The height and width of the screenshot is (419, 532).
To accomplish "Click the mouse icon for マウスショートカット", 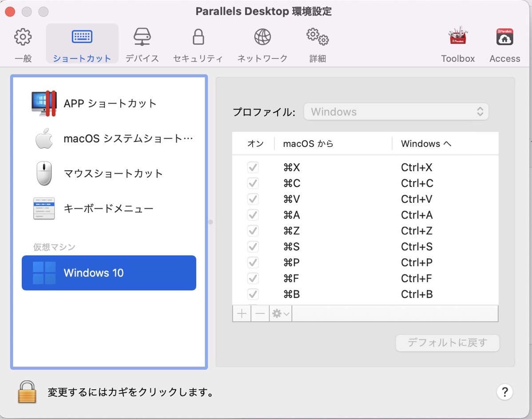I will tap(44, 173).
